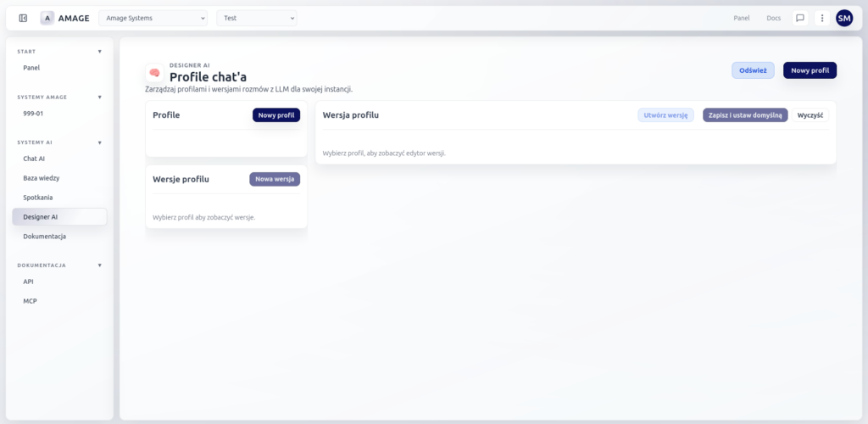Viewport: 868px width, 424px height.
Task: Click Nowy profil in Profile card
Action: [275, 114]
